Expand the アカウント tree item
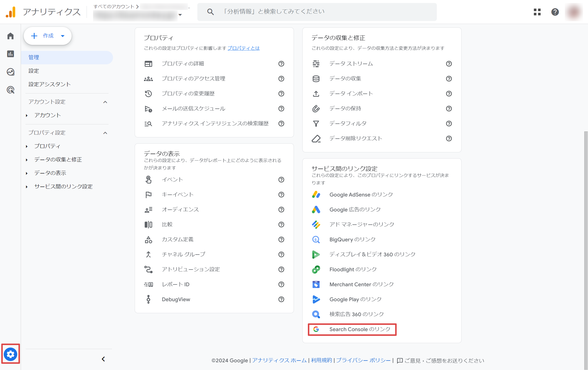588x370 pixels. pos(27,115)
